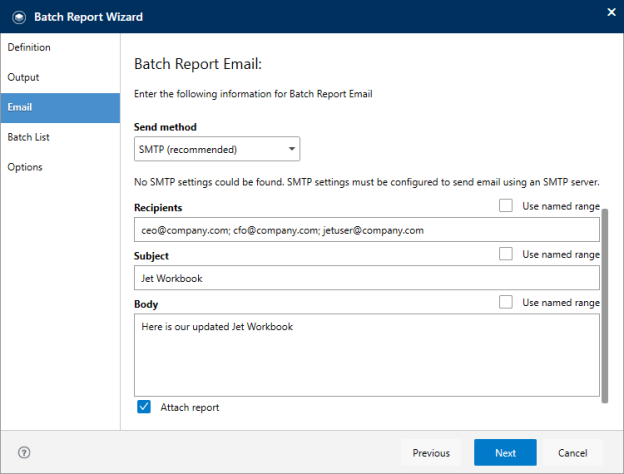The width and height of the screenshot is (624, 474).
Task: Click the SMTP settings not found message
Action: (x=367, y=182)
